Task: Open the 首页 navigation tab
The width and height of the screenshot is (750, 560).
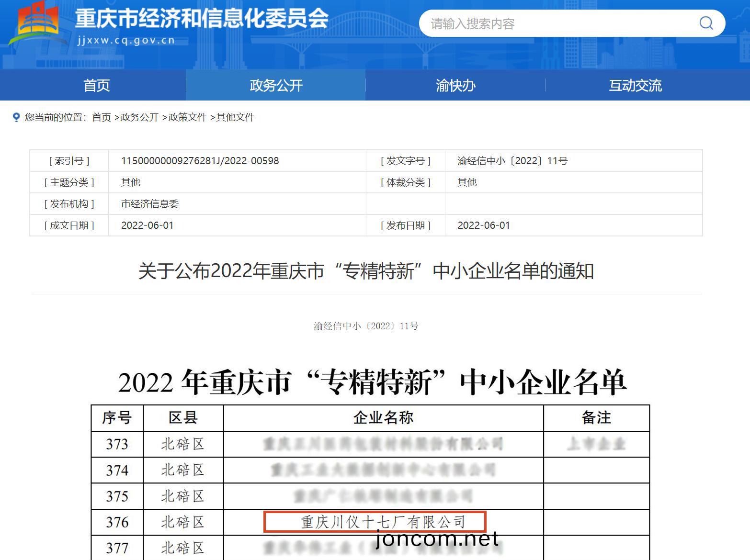Action: click(96, 85)
